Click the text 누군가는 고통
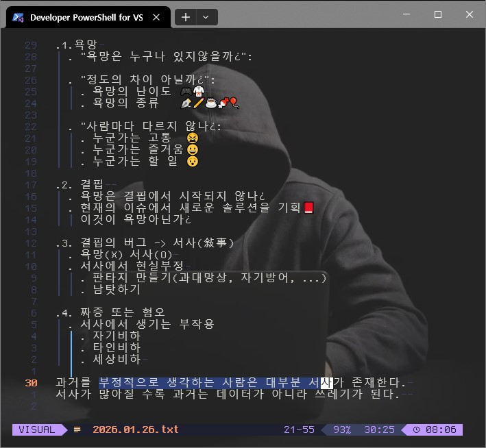This screenshot has width=486, height=448. point(132,138)
